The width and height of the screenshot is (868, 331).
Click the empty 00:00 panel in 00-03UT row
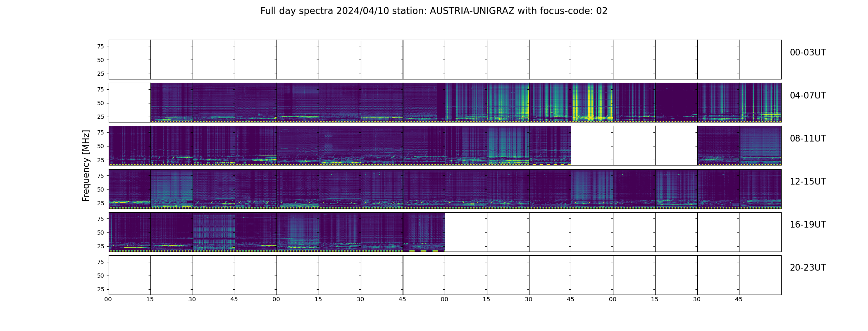[x=129, y=60]
